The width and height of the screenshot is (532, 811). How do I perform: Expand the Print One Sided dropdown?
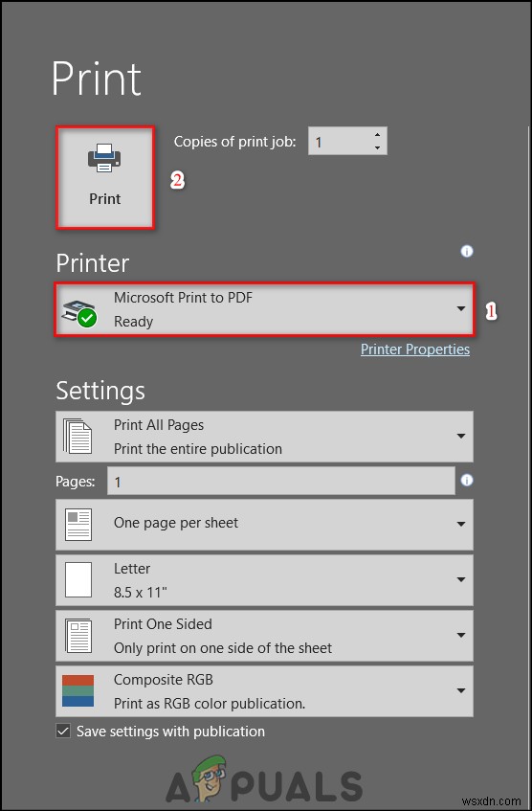point(264,636)
